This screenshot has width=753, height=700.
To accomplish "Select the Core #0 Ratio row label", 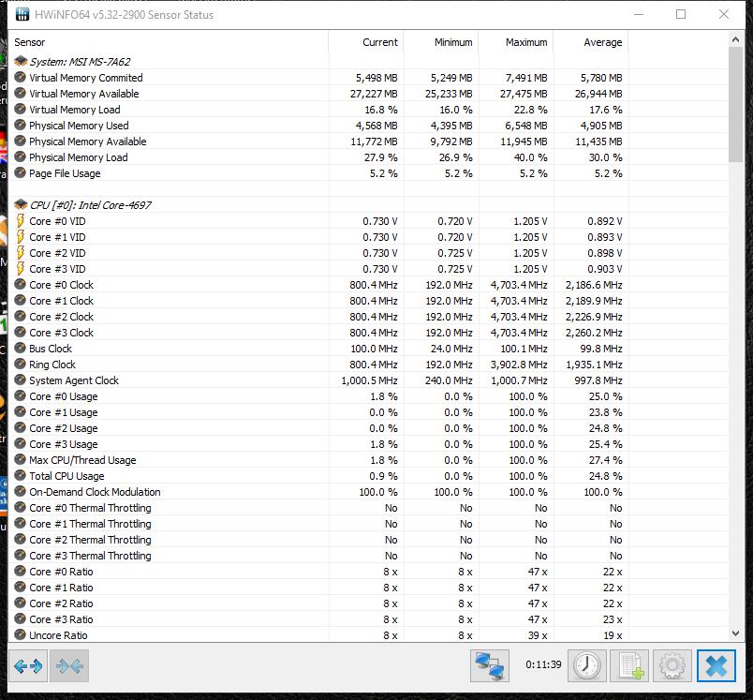I will (x=61, y=572).
